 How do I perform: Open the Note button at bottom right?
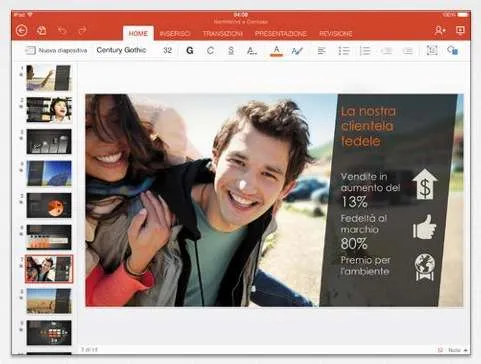[454, 350]
